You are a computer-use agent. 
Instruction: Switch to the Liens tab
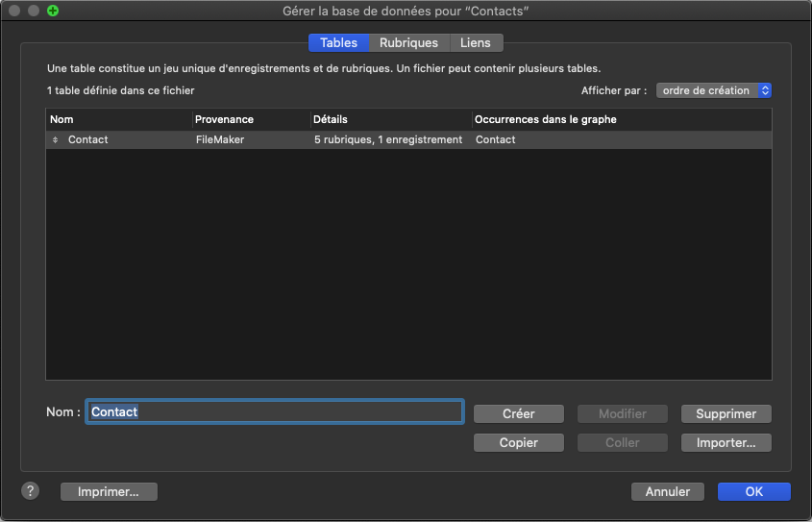(x=476, y=43)
